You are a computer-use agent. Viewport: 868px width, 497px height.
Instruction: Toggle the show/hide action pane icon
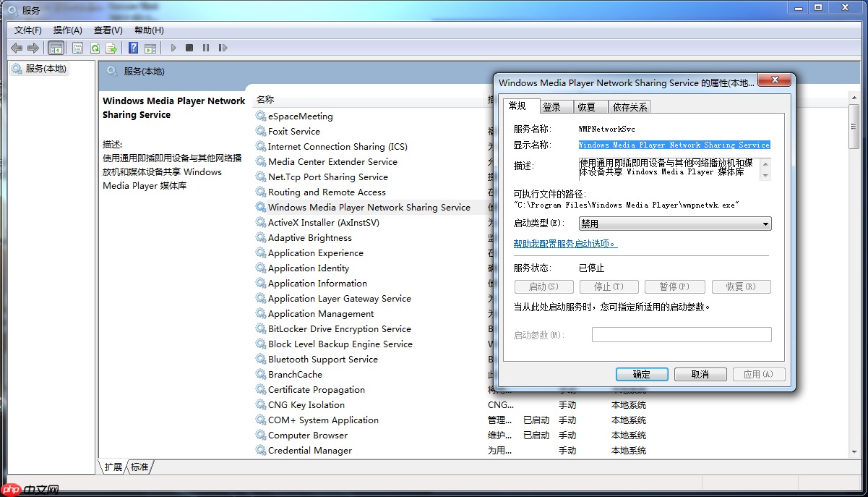[150, 48]
